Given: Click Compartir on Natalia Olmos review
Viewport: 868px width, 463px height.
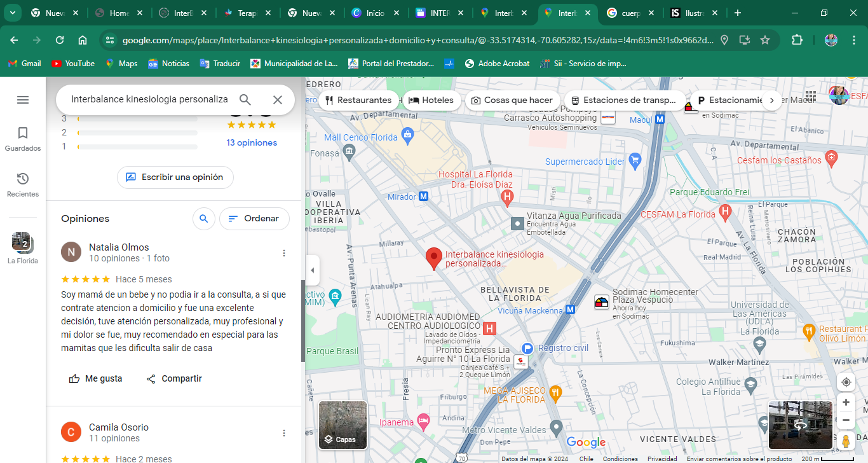Looking at the screenshot, I should coord(174,378).
